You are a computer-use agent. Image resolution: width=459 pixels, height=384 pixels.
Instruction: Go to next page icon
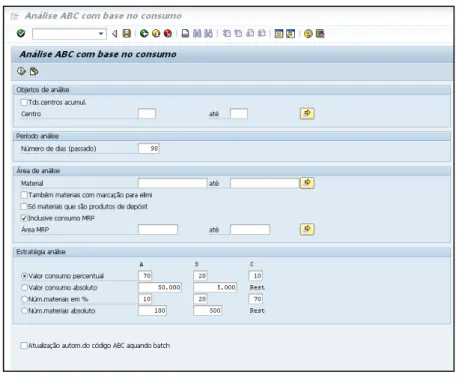[250, 33]
